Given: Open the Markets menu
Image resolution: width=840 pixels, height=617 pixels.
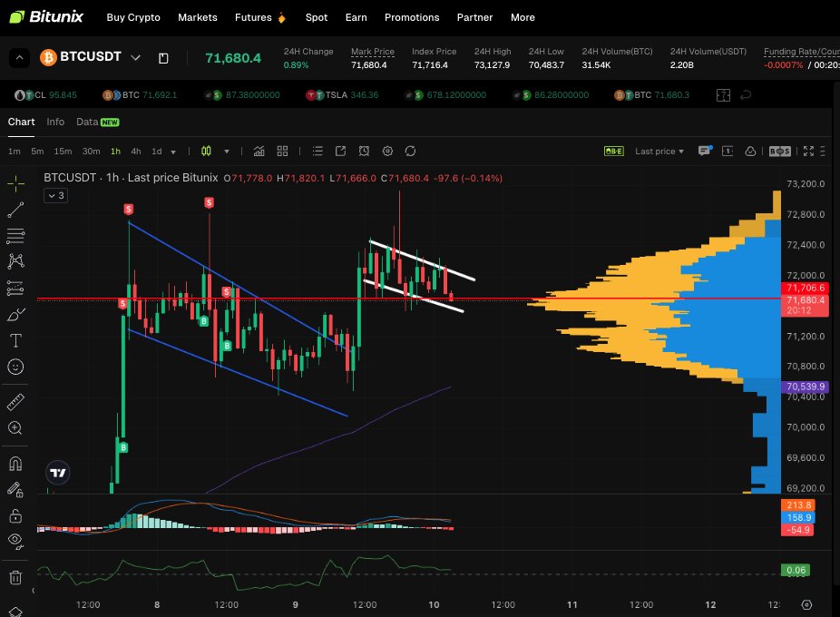Looking at the screenshot, I should click(198, 17).
